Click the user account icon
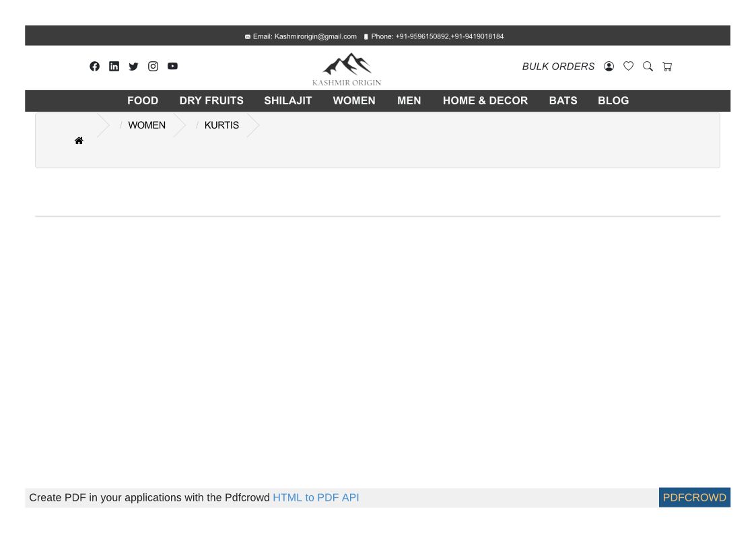756x535 pixels. 609,66
